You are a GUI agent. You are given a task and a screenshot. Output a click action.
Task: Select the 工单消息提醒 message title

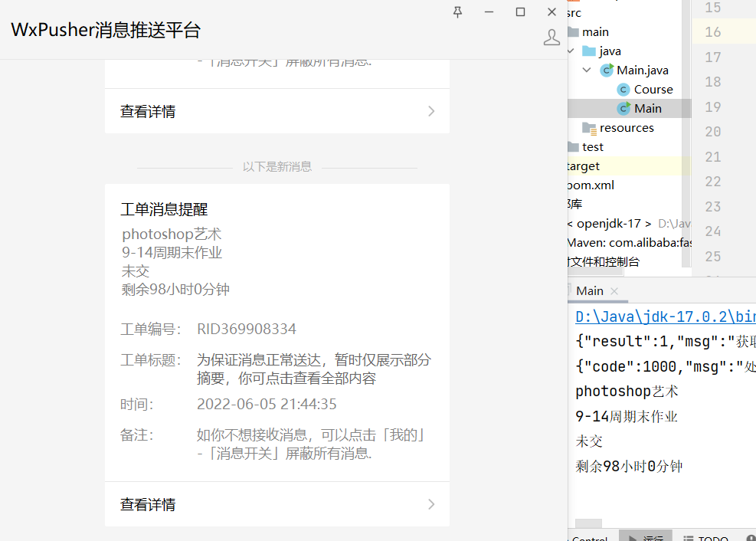coord(164,209)
